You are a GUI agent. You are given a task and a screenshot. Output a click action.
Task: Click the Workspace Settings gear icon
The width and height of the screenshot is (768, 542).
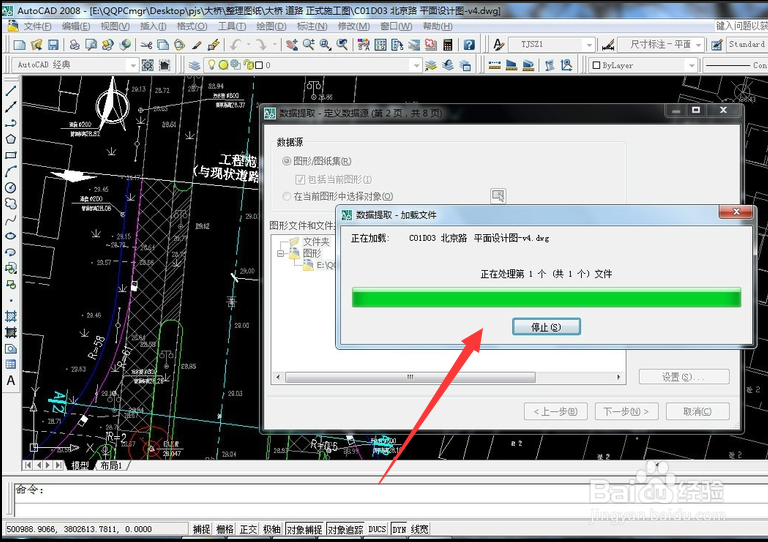[147, 65]
